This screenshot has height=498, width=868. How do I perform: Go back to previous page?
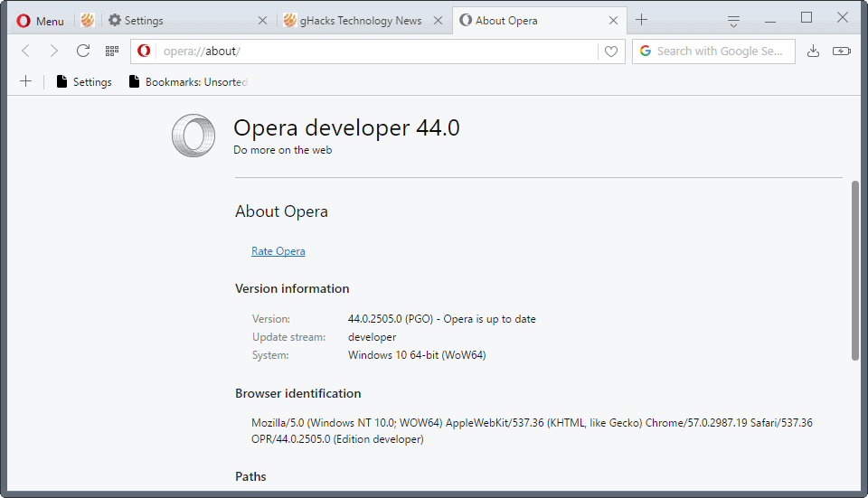25,51
